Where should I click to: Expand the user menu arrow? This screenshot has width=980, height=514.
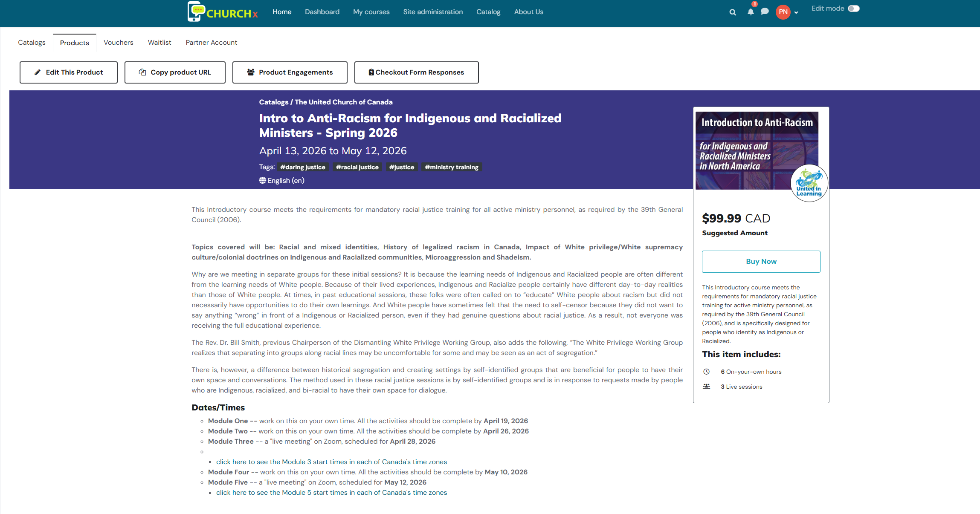796,12
